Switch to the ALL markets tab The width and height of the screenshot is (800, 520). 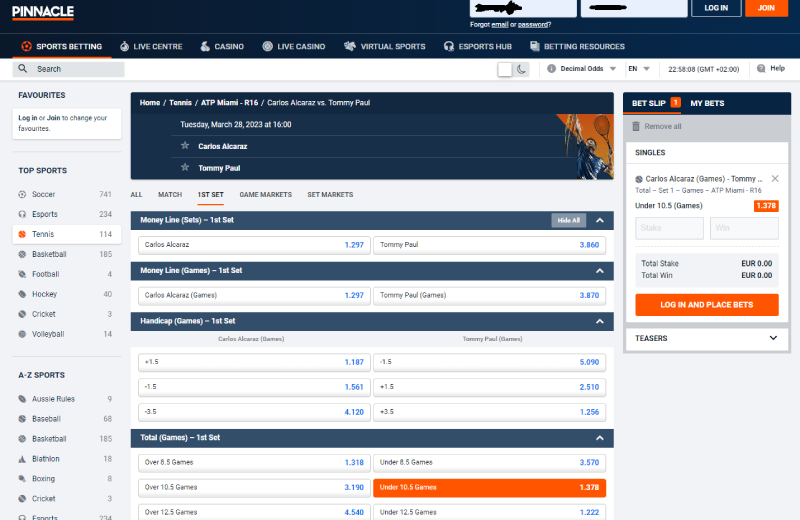tap(136, 194)
